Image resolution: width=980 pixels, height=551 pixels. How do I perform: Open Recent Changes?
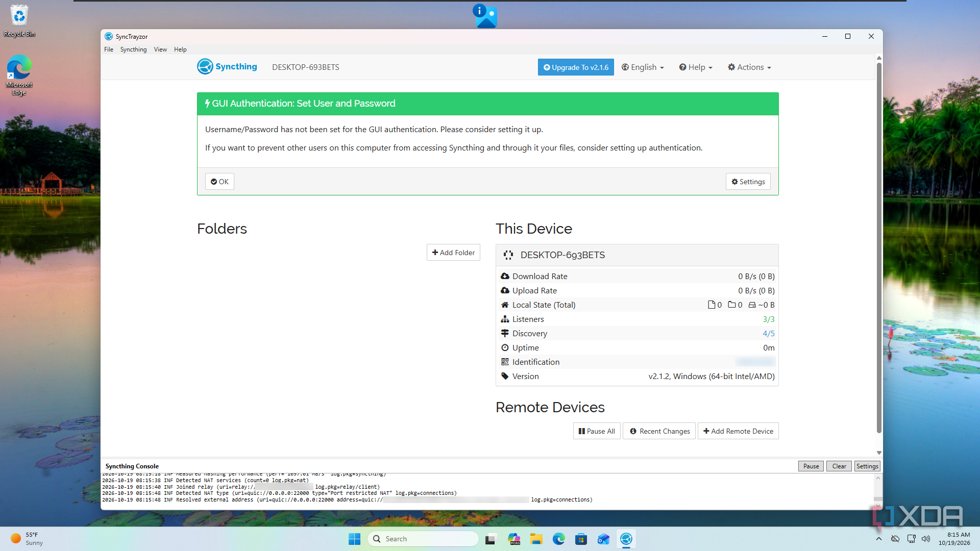click(659, 431)
